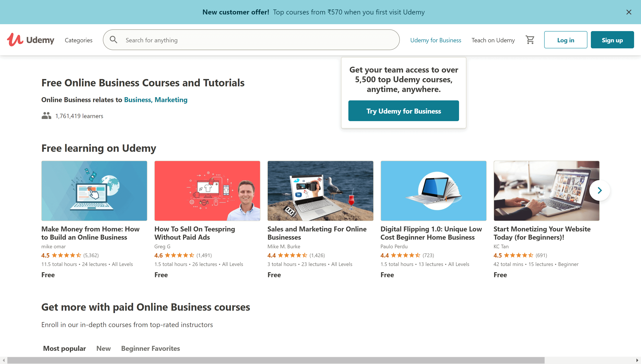Image resolution: width=641 pixels, height=364 pixels.
Task: Click the Log in button
Action: (565, 40)
